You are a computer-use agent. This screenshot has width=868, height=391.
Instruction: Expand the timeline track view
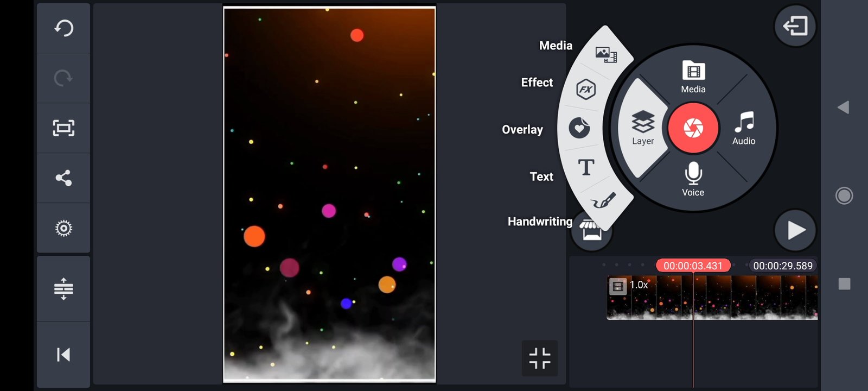coord(63,288)
